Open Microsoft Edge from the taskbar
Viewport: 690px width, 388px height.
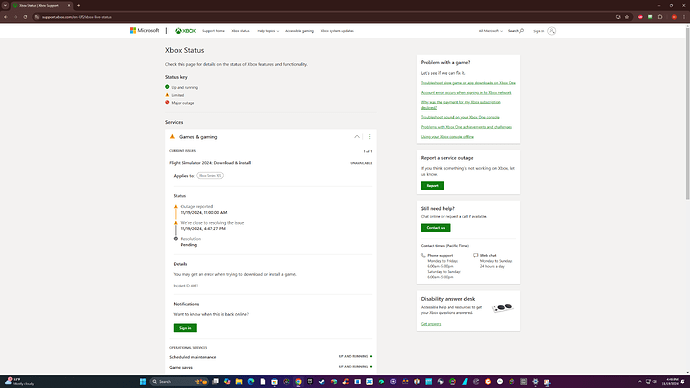[x=251, y=381]
